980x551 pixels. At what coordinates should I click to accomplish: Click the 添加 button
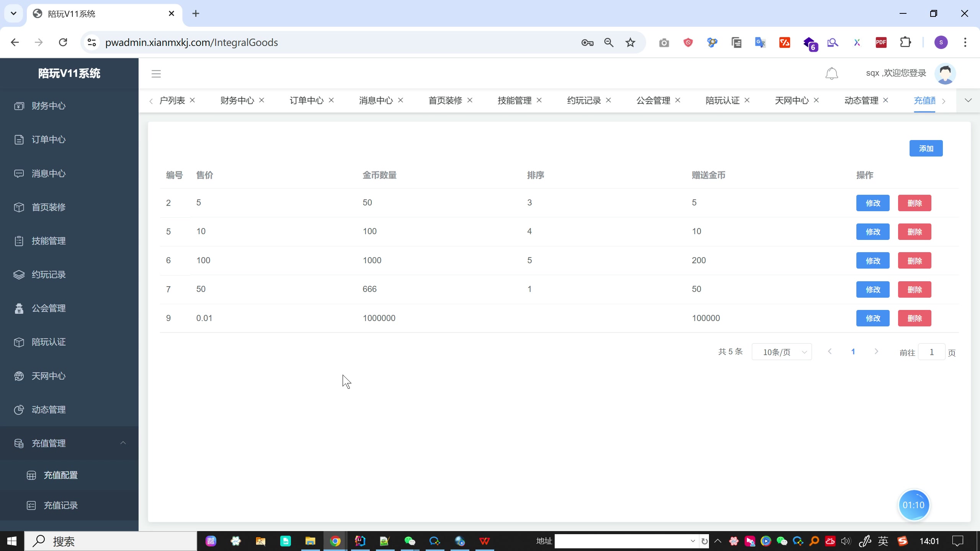(x=926, y=148)
